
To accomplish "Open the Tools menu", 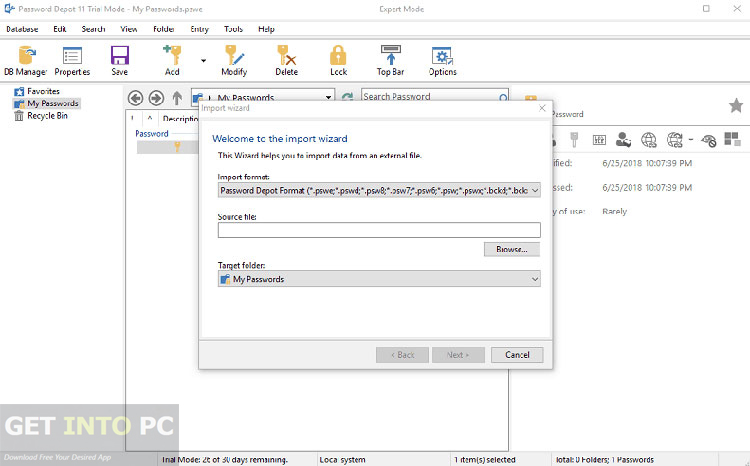I will tap(233, 29).
